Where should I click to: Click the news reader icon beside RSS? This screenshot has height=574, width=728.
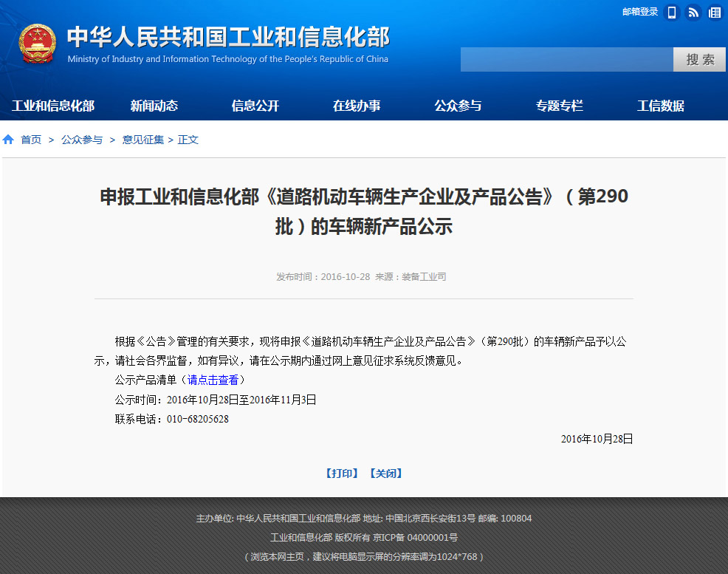(x=715, y=13)
